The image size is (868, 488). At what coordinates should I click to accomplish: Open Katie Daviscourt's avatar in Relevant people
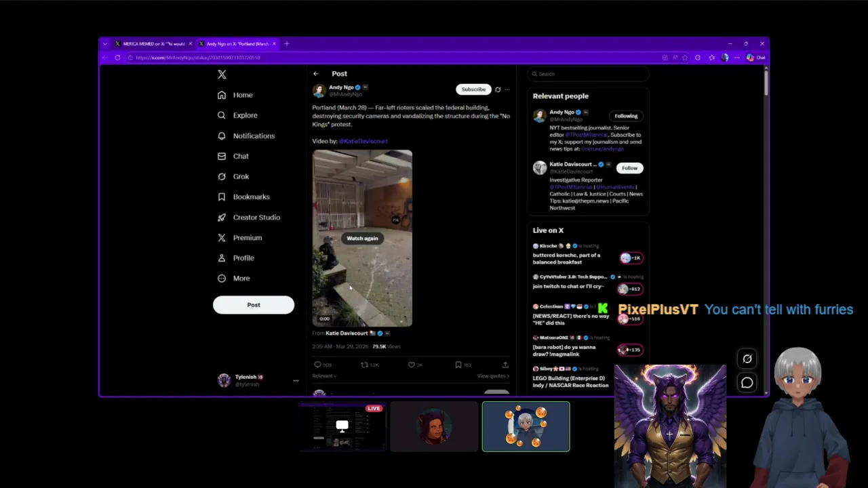(x=539, y=168)
